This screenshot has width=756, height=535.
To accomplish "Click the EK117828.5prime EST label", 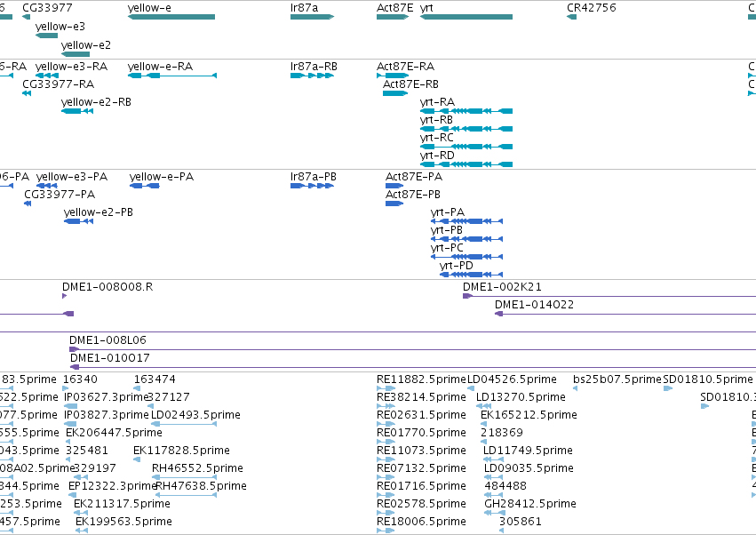I will point(181,451).
